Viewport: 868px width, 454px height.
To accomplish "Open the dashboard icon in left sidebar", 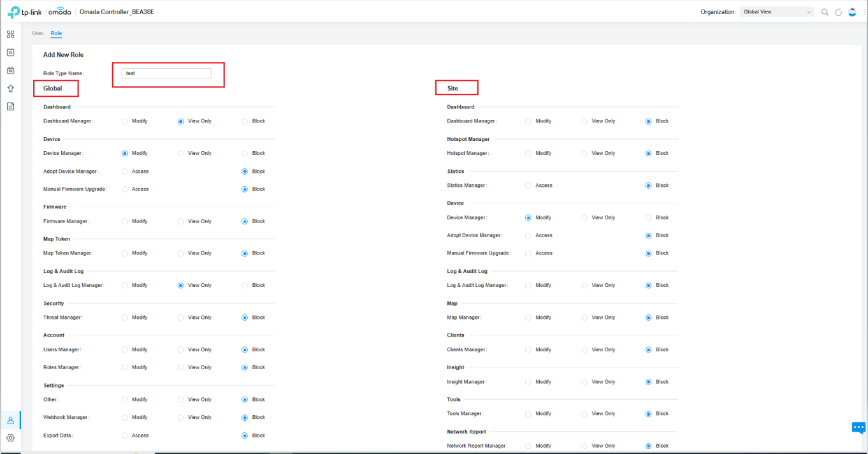I will pyautogui.click(x=10, y=34).
